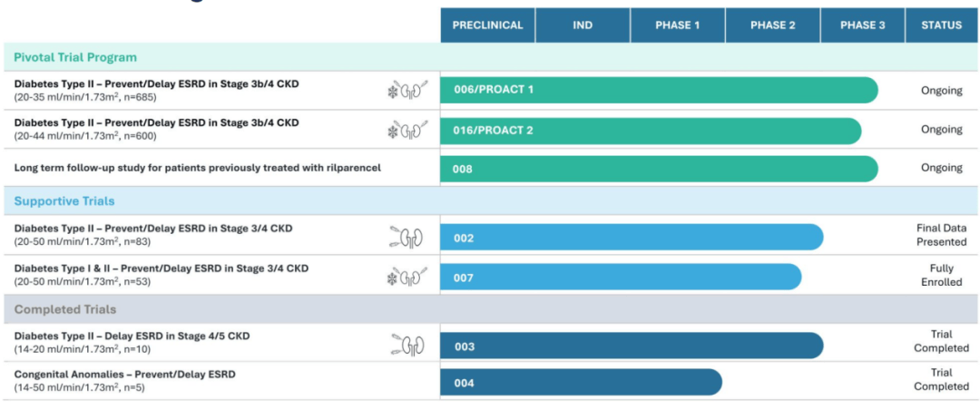Click the green 006/PROACT 1 progress bar
Image resolution: width=980 pixels, height=410 pixels.
click(659, 90)
